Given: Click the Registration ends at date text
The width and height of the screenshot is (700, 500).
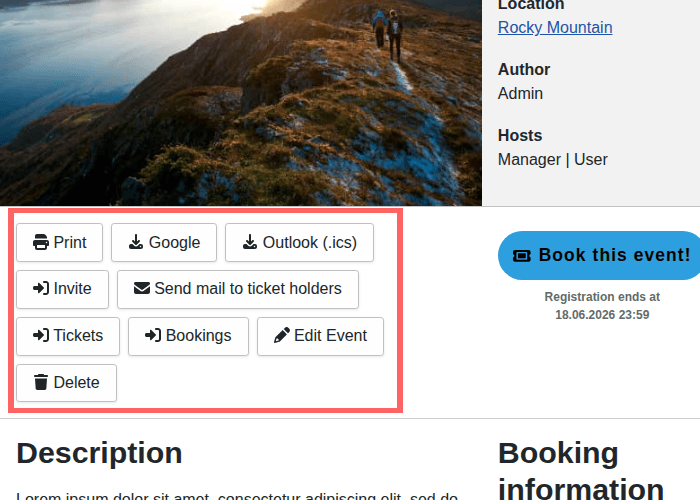Looking at the screenshot, I should pyautogui.click(x=602, y=306).
